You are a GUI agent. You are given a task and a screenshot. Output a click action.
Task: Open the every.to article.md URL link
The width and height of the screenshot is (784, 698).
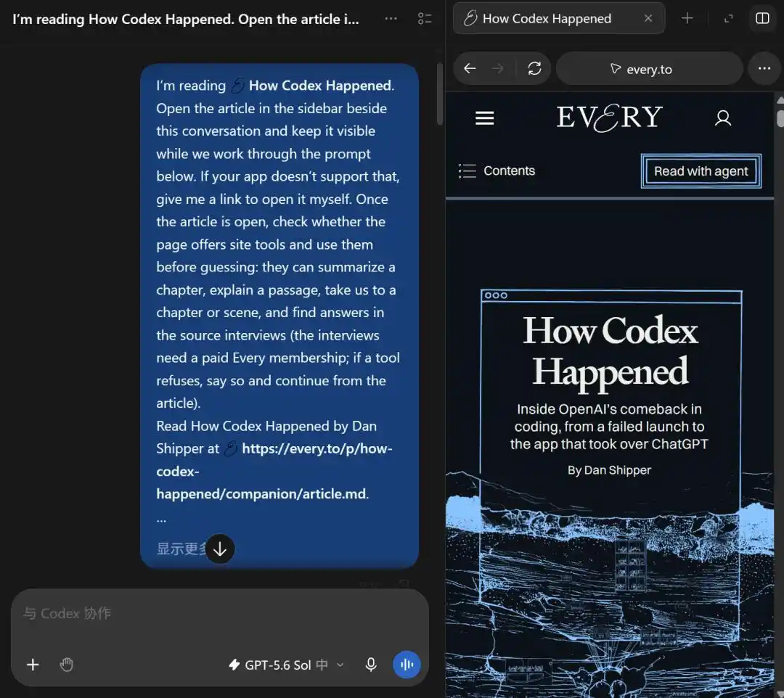click(x=274, y=471)
